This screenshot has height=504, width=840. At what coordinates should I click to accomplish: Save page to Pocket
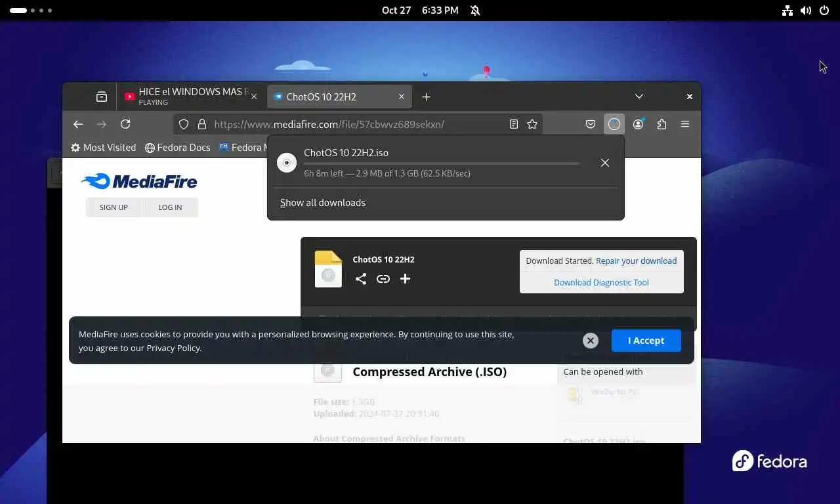click(x=591, y=124)
